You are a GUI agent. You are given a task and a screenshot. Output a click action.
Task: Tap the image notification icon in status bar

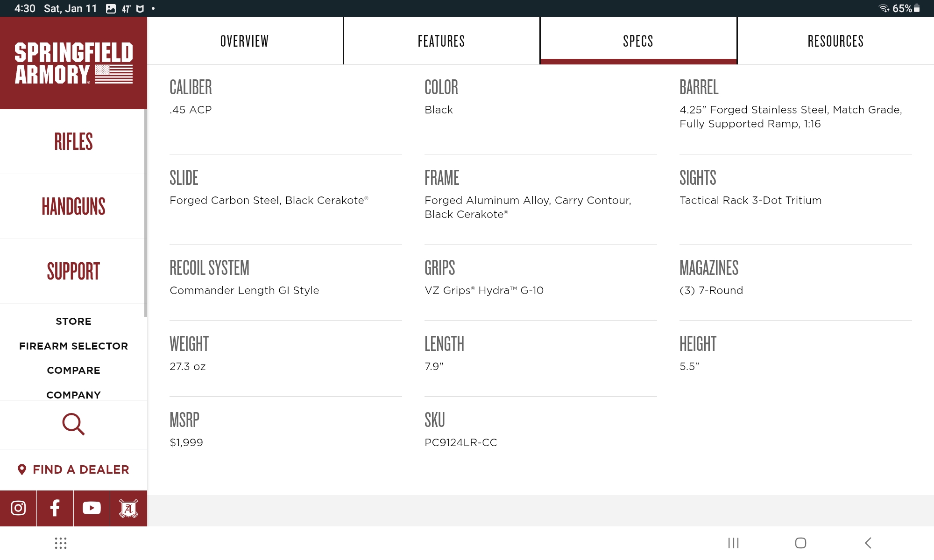tap(111, 8)
